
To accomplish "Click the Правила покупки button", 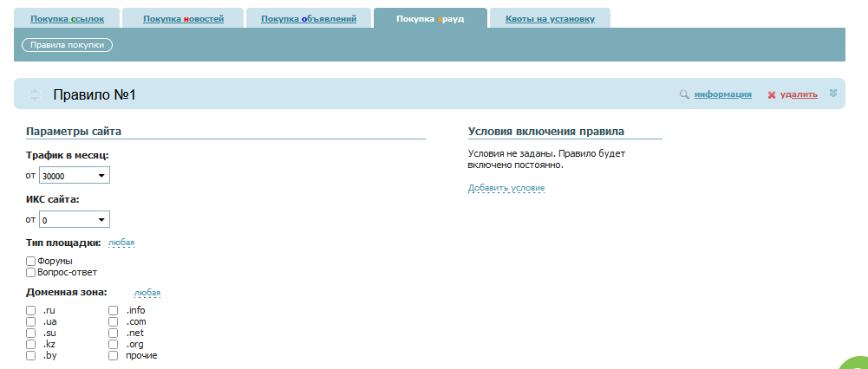I will [67, 44].
